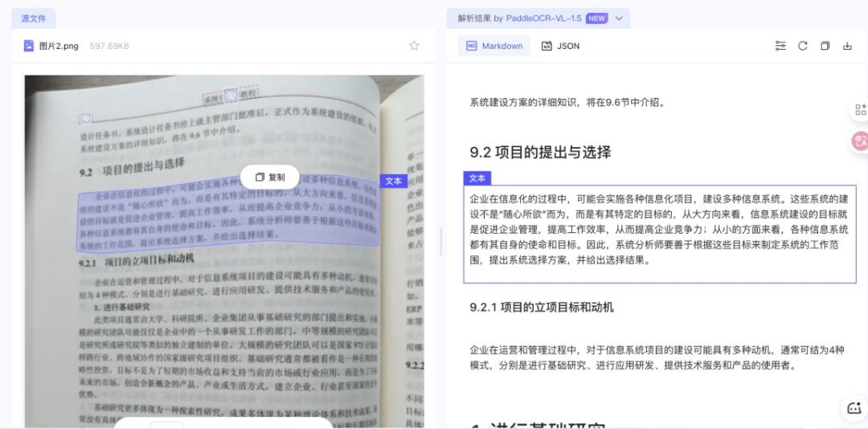Expand the PaddleOCR-VL-1.5 model dropdown chevron

click(619, 18)
